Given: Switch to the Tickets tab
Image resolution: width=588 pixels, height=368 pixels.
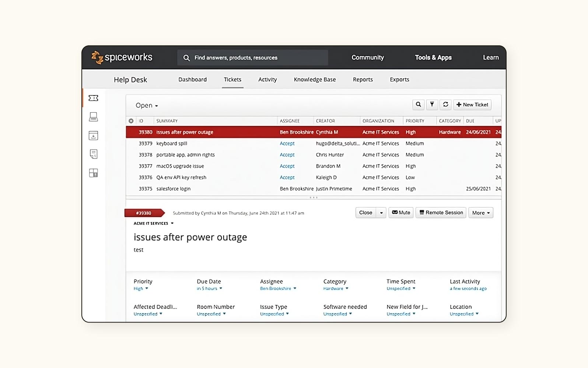Looking at the screenshot, I should (232, 79).
